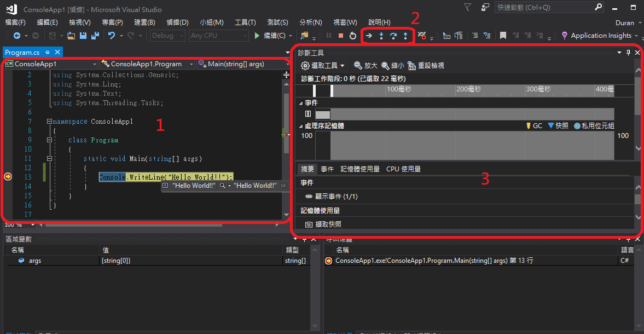This screenshot has height=334, width=644.
Task: Click the Undo arrow icon
Action: pyautogui.click(x=112, y=36)
